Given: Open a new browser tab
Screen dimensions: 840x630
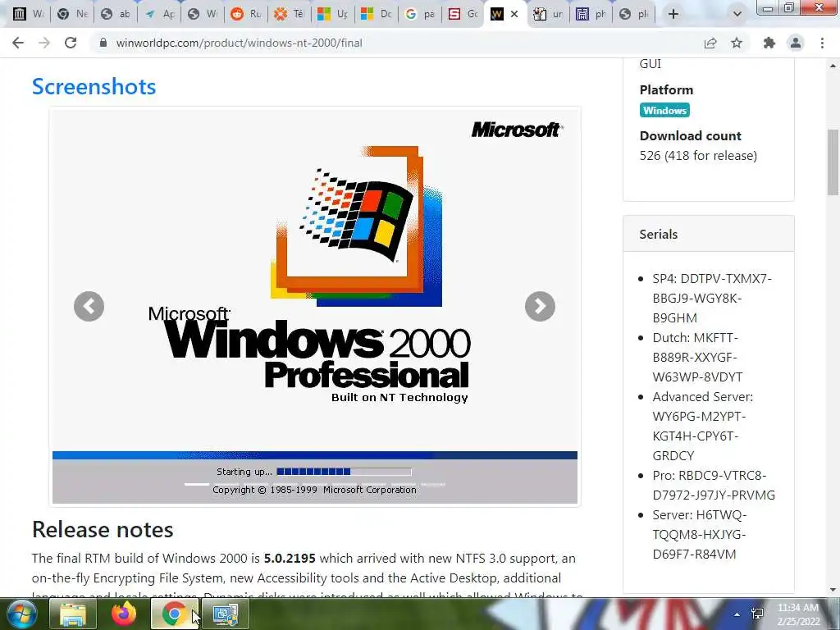Looking at the screenshot, I should click(673, 14).
